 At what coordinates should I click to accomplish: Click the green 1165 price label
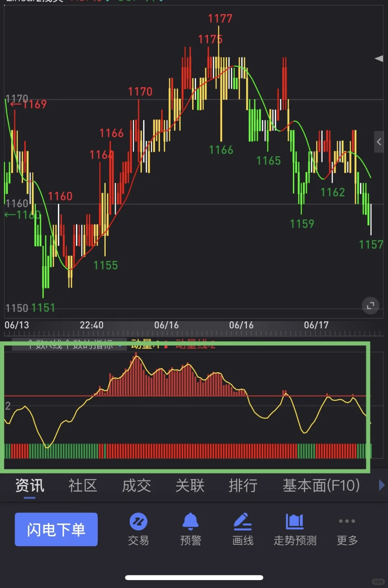[269, 161]
